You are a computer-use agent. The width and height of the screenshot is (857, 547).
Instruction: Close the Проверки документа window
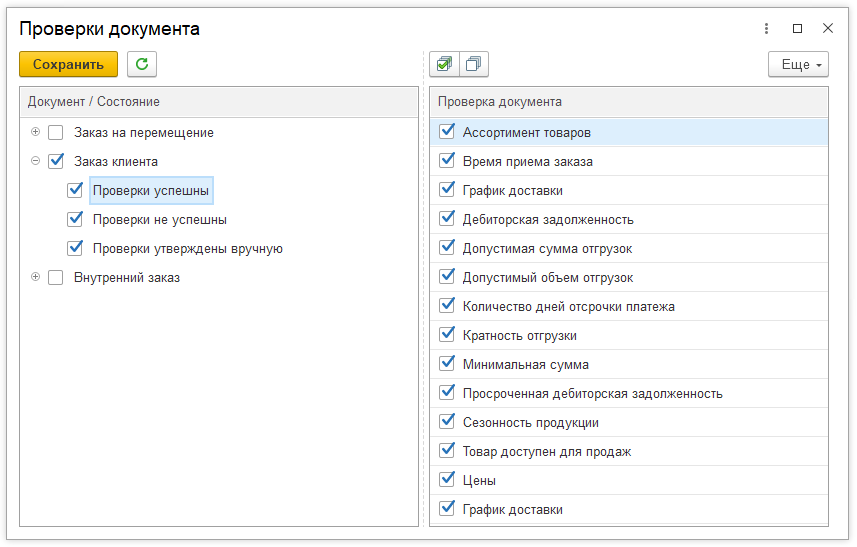click(x=827, y=29)
